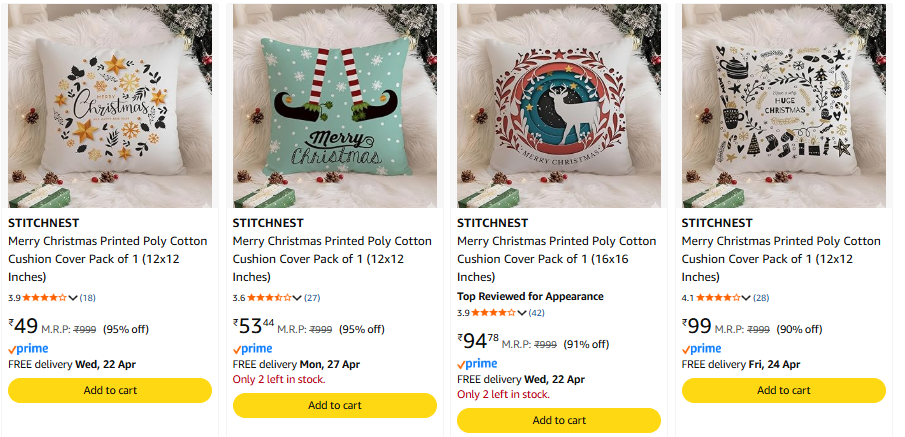Expand rating chevron beside the (27) reviews
The height and width of the screenshot is (437, 905).
(298, 298)
